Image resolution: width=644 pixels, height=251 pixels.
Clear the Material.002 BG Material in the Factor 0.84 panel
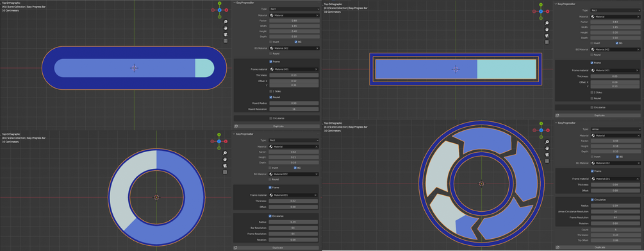coord(317,48)
